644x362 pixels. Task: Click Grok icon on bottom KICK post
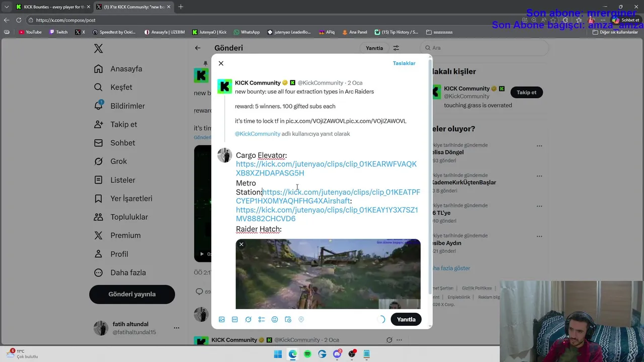389,340
